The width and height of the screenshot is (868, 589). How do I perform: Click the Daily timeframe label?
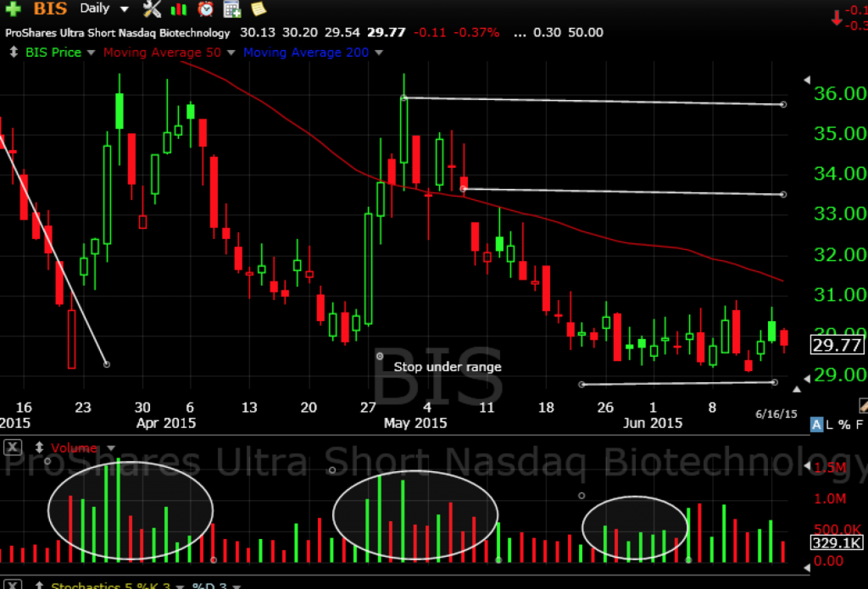coord(95,8)
